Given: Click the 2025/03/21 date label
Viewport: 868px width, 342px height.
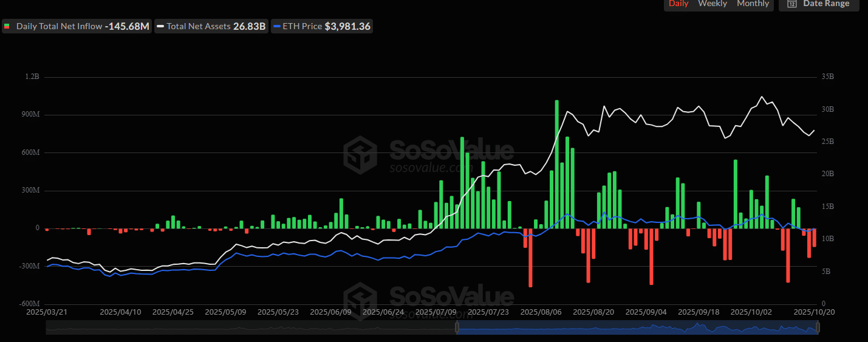Looking at the screenshot, I should pos(46,312).
